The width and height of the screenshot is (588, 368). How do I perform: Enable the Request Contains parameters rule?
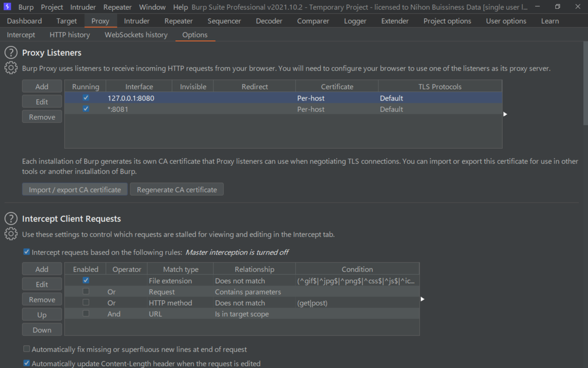86,291
